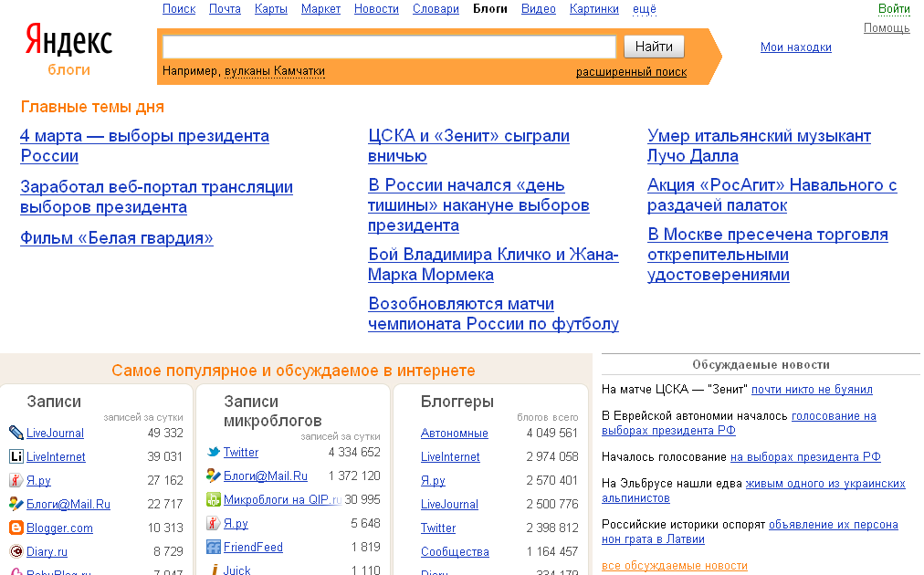Open Twitter link in microblogs list
The image size is (924, 575).
[241, 452]
